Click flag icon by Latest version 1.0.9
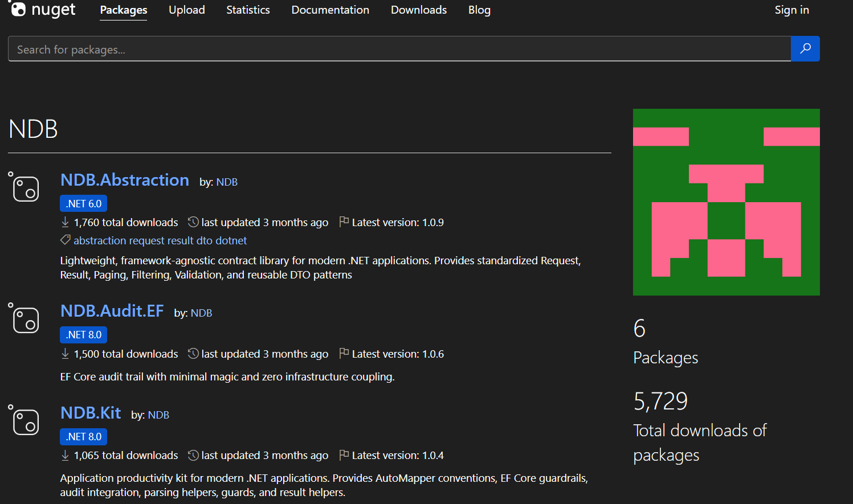The image size is (853, 504). tap(344, 222)
